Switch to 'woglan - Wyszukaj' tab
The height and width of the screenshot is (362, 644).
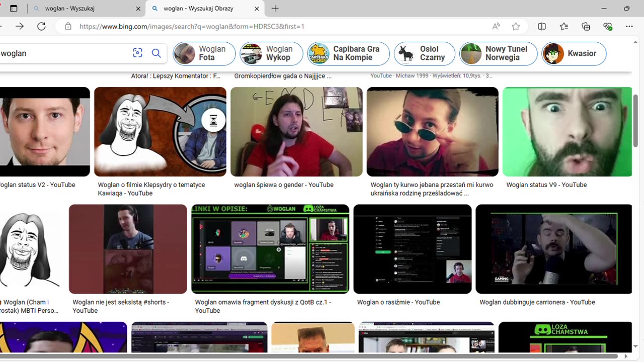point(86,9)
